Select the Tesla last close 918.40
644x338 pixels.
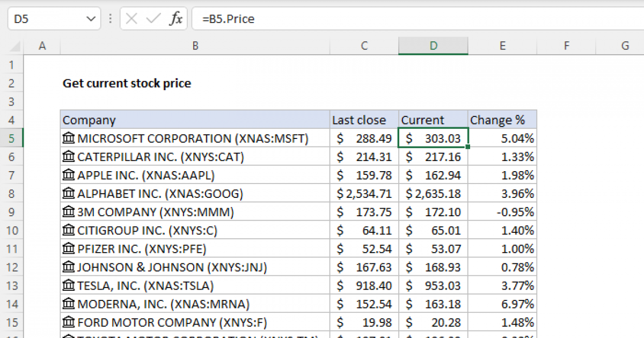coord(364,285)
